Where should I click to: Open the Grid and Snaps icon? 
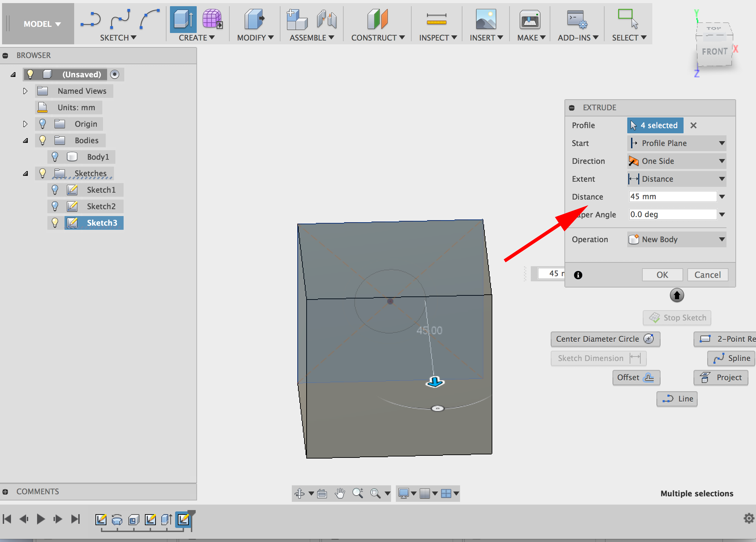click(425, 493)
